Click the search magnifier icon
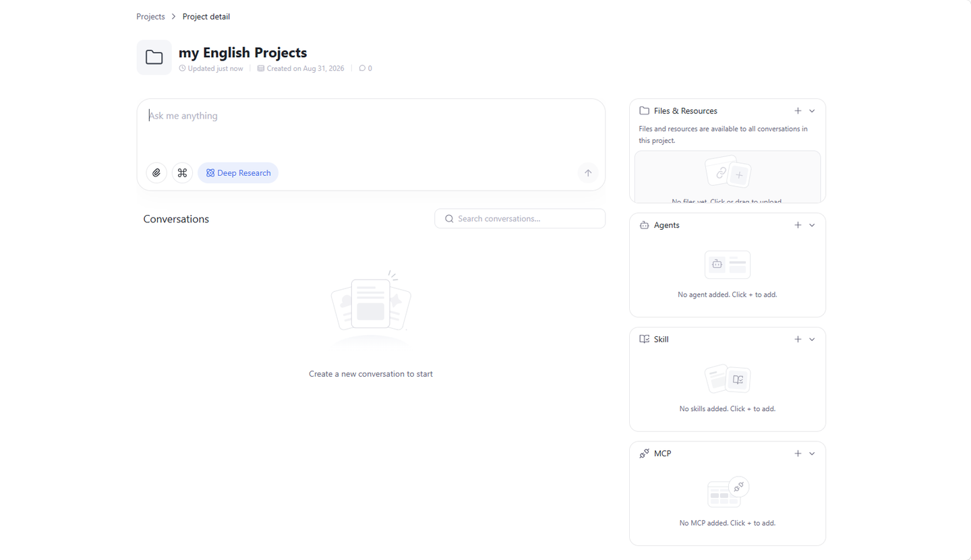971x560 pixels. (449, 219)
